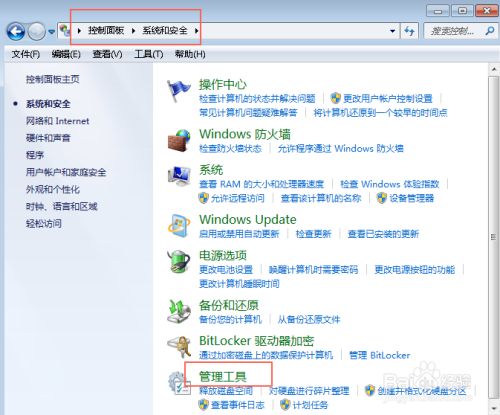500x415 pixels.
Task: Open recent pages dropdown arrow beside Forward
Action: [x=51, y=32]
